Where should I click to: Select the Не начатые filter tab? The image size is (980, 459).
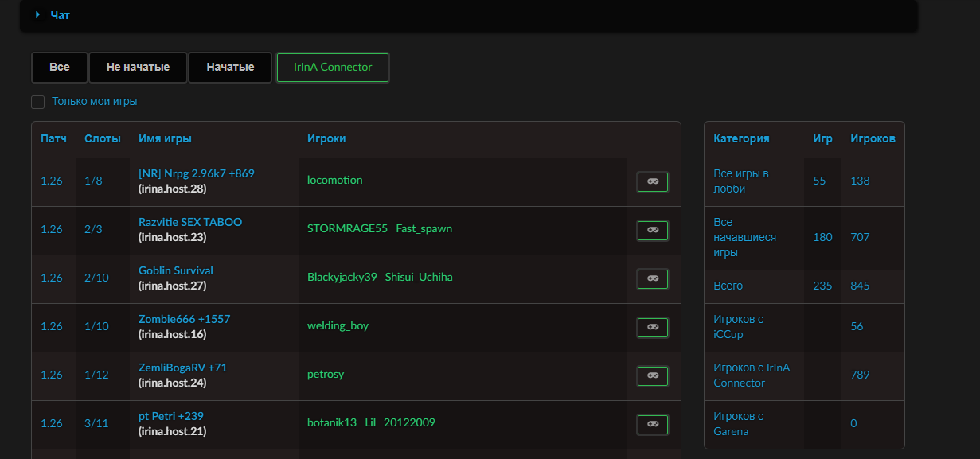tap(138, 68)
